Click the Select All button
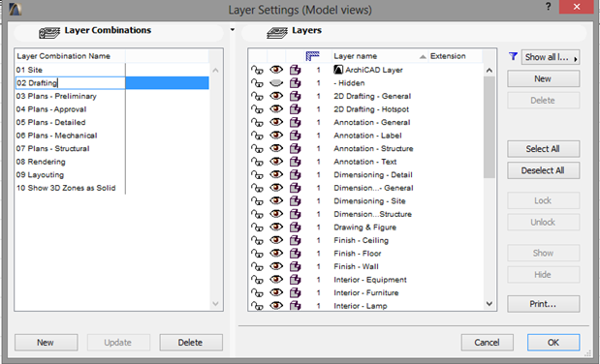The width and height of the screenshot is (600, 364). click(x=544, y=149)
